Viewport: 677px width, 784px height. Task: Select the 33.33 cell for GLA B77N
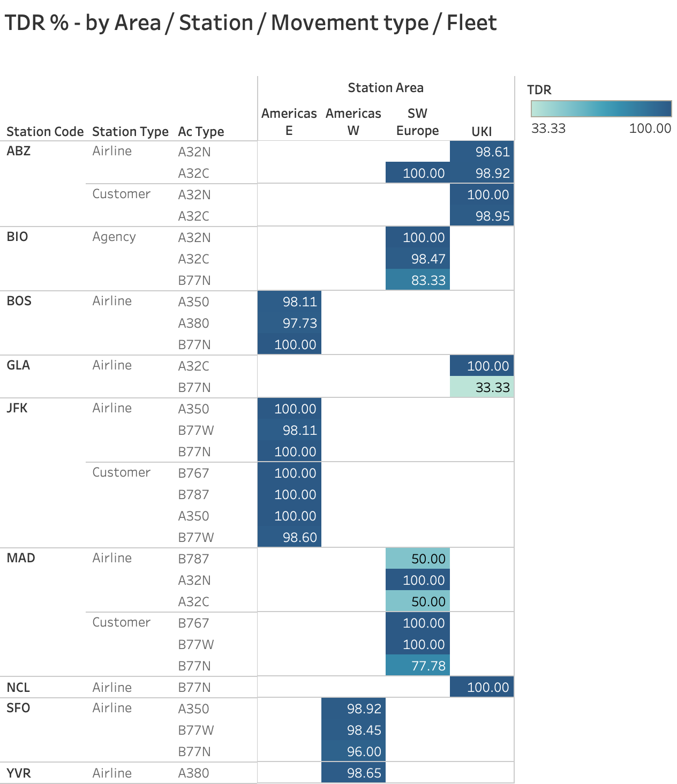point(482,387)
